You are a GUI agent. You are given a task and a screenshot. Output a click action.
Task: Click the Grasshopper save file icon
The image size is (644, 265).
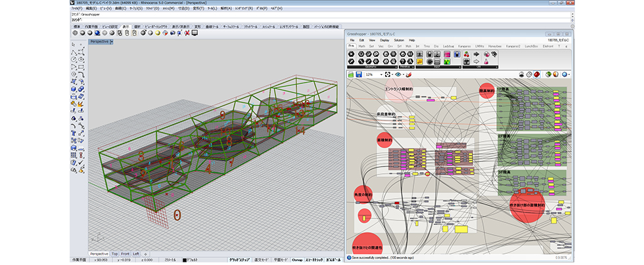pos(359,75)
